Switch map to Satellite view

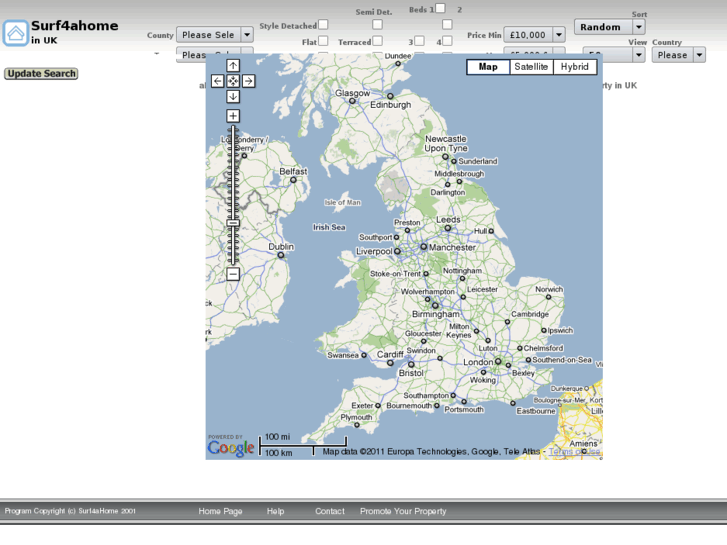point(530,67)
